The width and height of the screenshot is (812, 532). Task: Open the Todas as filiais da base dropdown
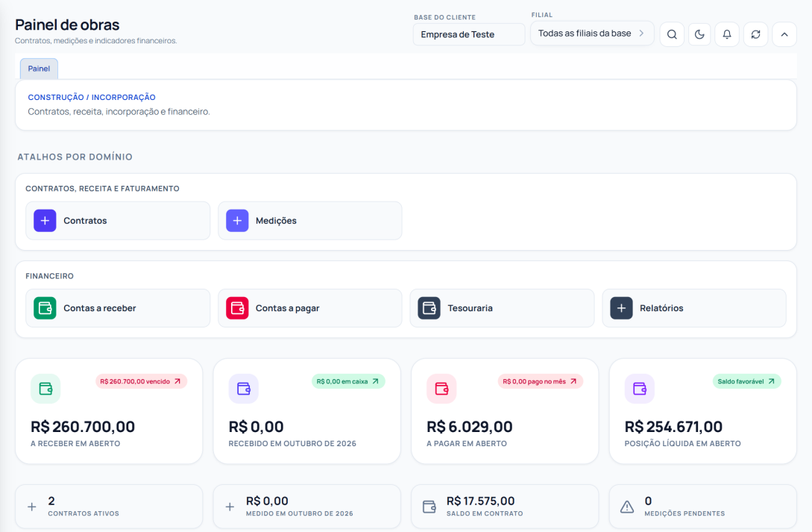pyautogui.click(x=592, y=33)
